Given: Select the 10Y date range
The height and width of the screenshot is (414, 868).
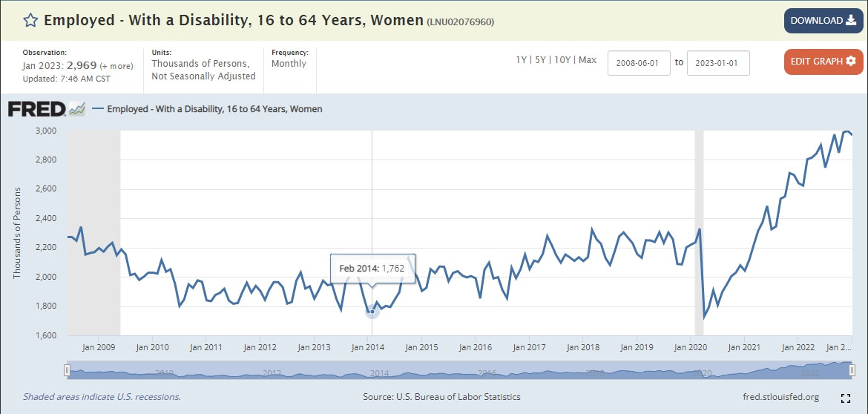Looking at the screenshot, I should pyautogui.click(x=562, y=60).
